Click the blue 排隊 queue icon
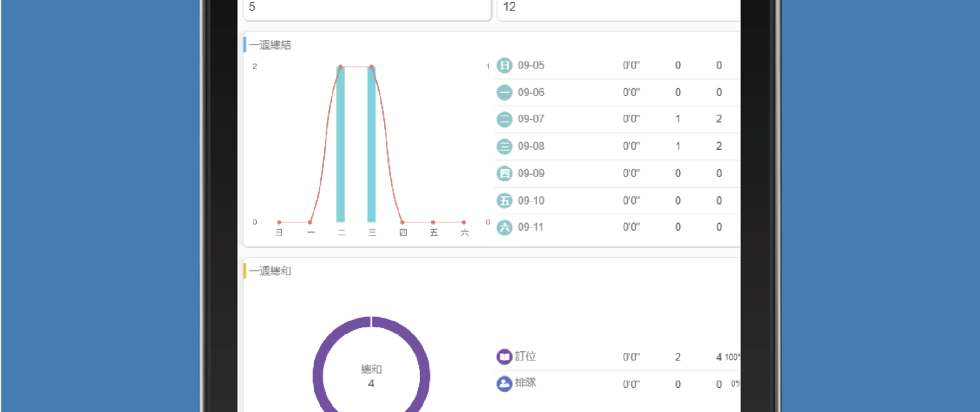980x412 pixels. [504, 384]
